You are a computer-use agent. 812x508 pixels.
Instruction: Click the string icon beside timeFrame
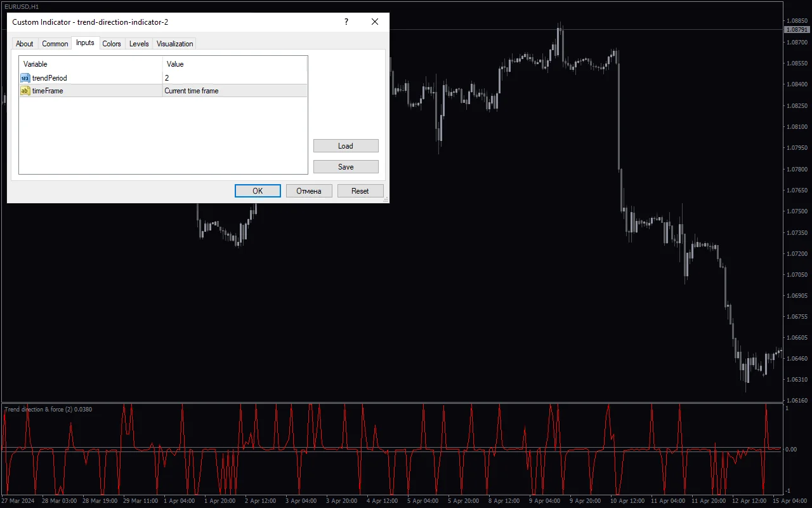click(x=25, y=91)
